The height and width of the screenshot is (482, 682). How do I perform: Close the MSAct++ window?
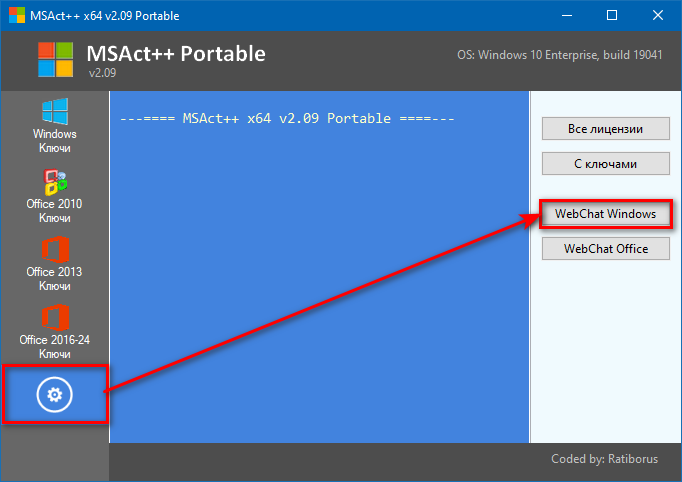click(658, 15)
